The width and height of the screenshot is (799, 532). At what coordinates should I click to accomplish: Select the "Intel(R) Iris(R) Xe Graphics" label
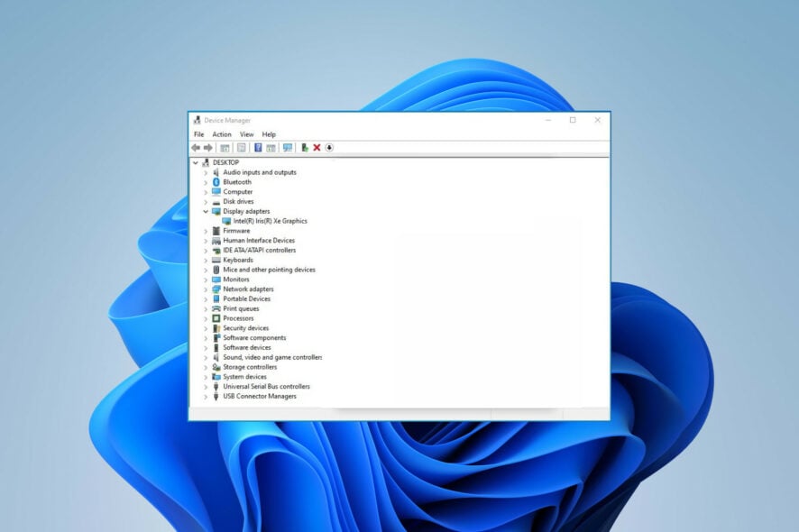pyautogui.click(x=270, y=221)
